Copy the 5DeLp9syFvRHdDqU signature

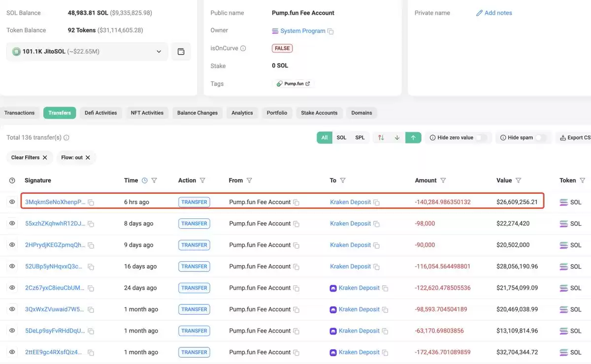point(91,331)
